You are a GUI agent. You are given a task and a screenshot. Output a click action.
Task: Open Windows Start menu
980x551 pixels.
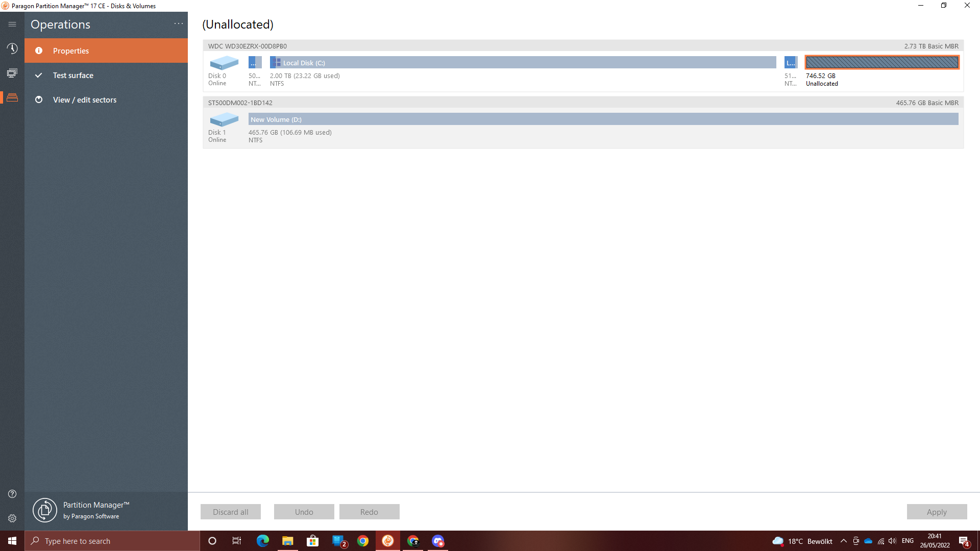12,541
